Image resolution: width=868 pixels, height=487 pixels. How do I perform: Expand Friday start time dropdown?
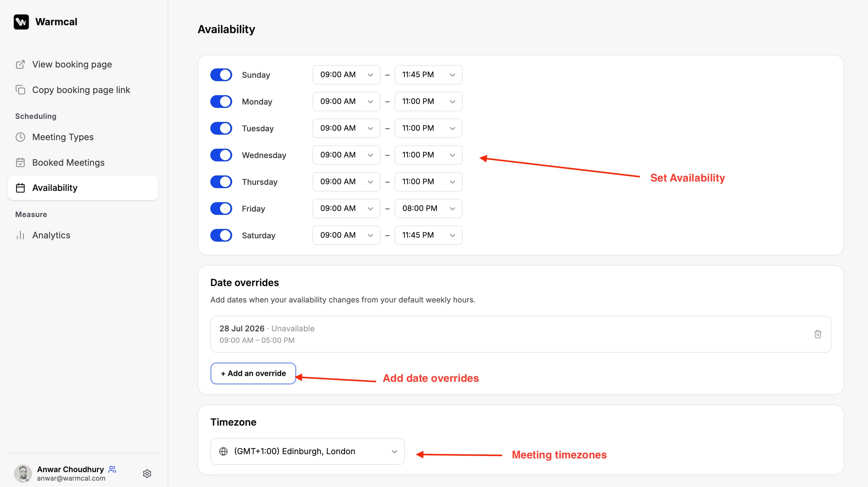point(346,209)
